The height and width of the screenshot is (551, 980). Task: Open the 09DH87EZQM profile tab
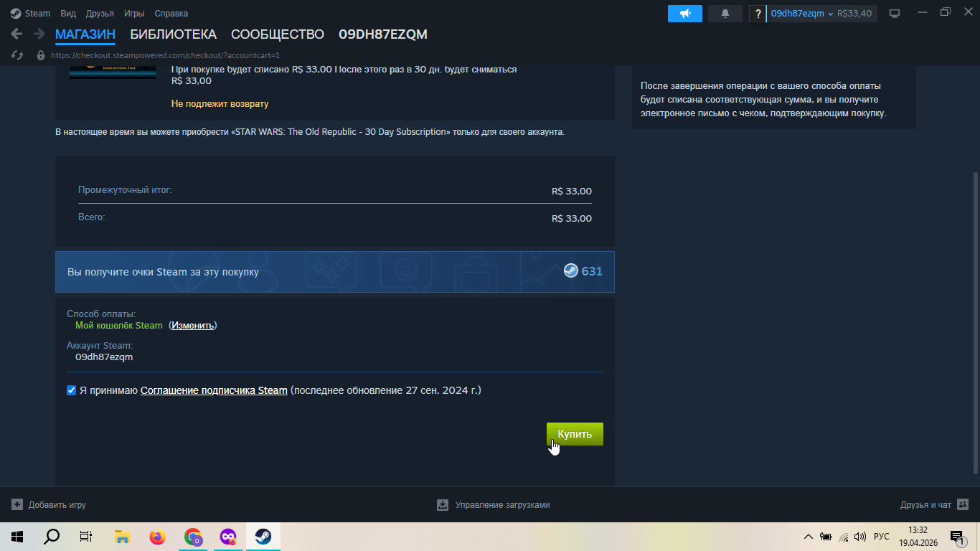coord(383,34)
